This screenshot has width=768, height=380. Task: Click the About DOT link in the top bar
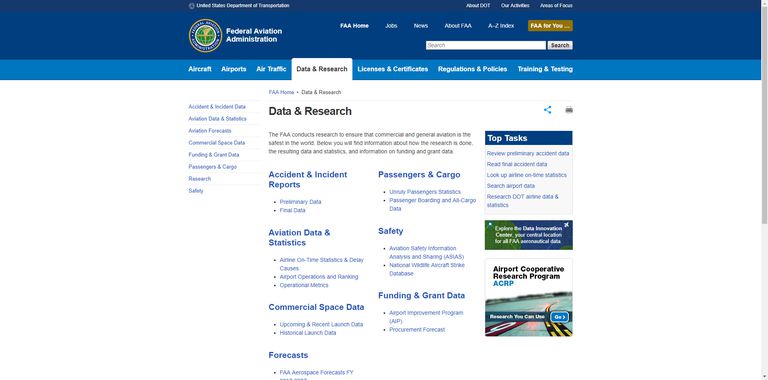tap(478, 6)
